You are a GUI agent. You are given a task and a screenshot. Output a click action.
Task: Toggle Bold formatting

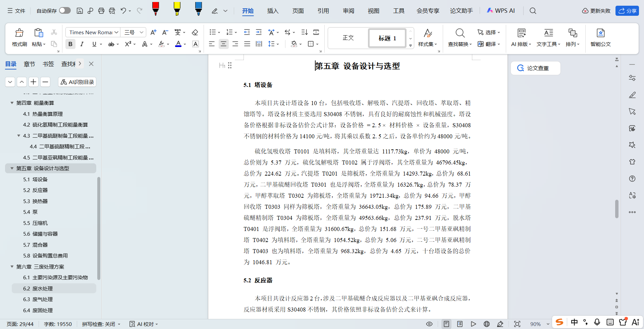[70, 44]
